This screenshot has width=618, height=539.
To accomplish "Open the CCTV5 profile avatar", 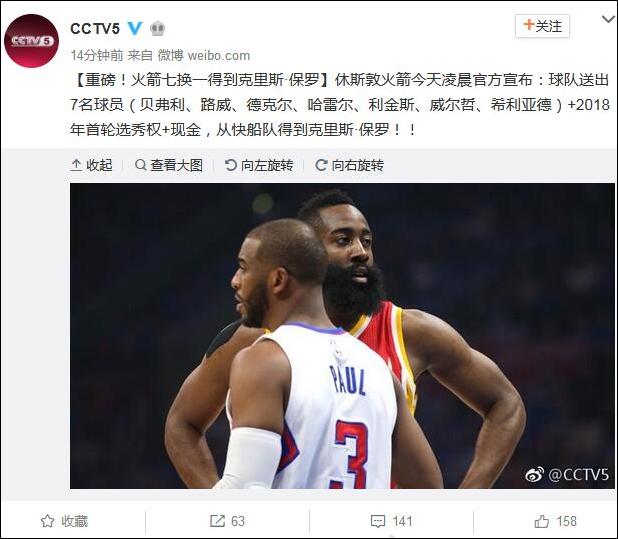I will coord(32,41).
